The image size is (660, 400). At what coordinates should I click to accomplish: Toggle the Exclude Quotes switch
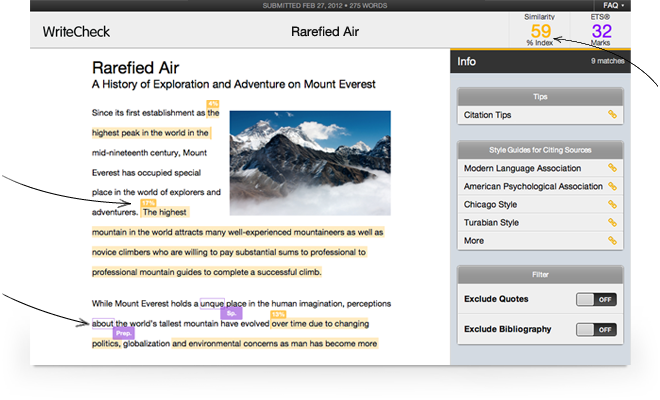[596, 299]
